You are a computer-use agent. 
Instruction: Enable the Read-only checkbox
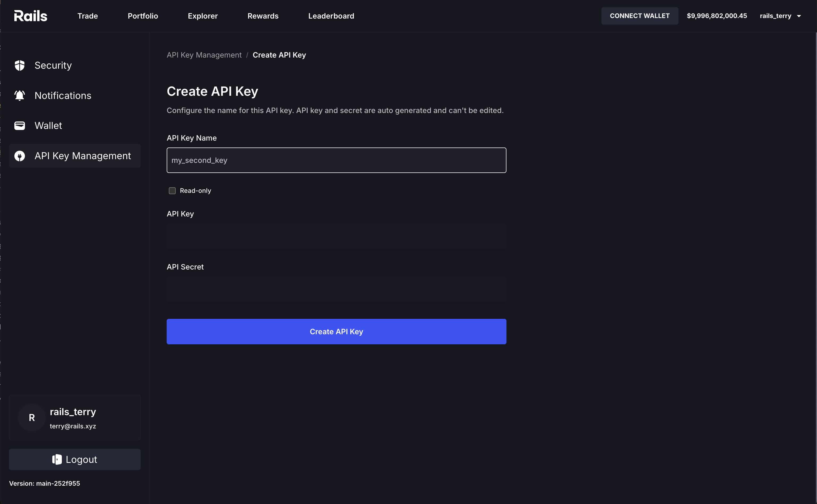click(172, 190)
